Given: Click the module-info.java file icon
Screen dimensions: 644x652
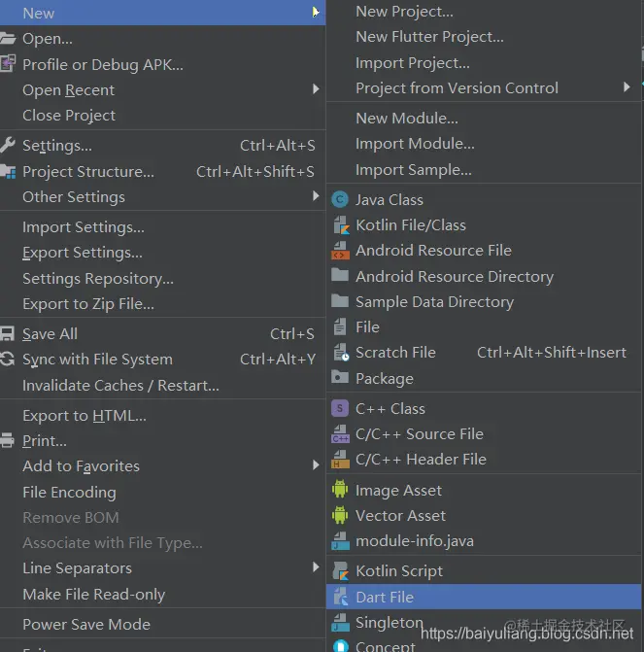Looking at the screenshot, I should click(x=340, y=540).
